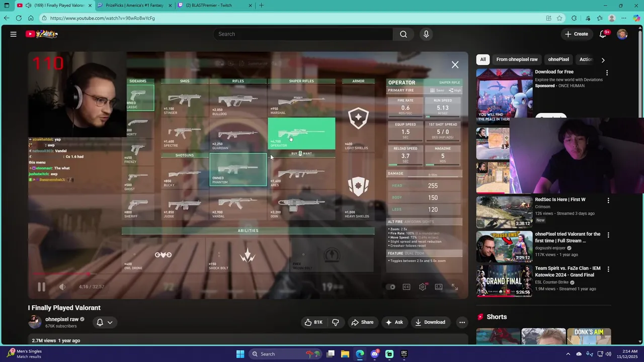The image size is (644, 362).
Task: Open YouTube notifications bell with 9+ badge
Action: [x=603, y=34]
